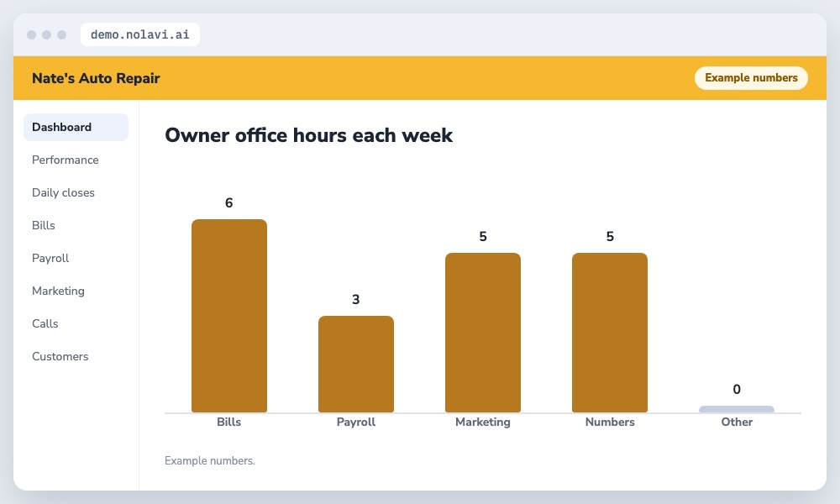Click the Example numbers. footnote text
Image resolution: width=840 pixels, height=504 pixels.
pyautogui.click(x=210, y=460)
